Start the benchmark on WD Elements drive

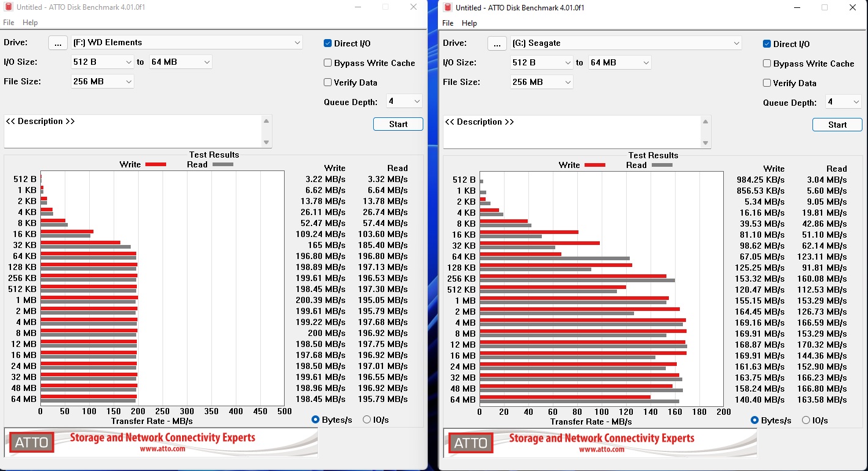(x=398, y=124)
